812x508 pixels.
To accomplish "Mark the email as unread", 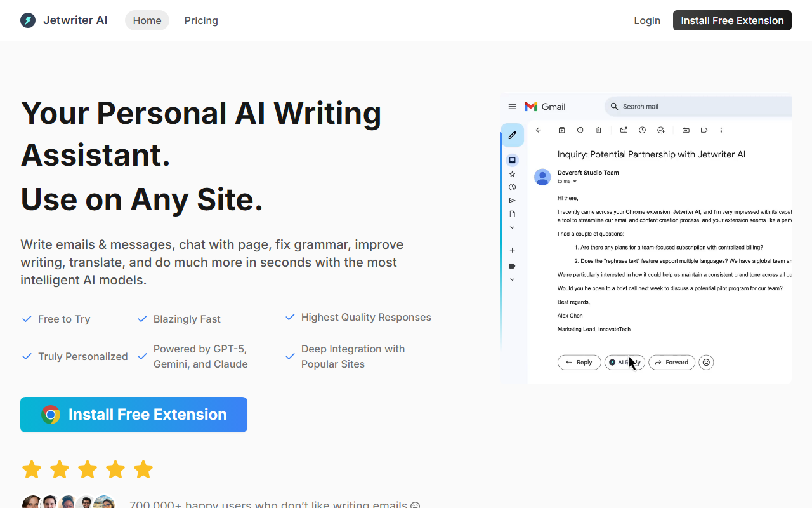I will 624,130.
